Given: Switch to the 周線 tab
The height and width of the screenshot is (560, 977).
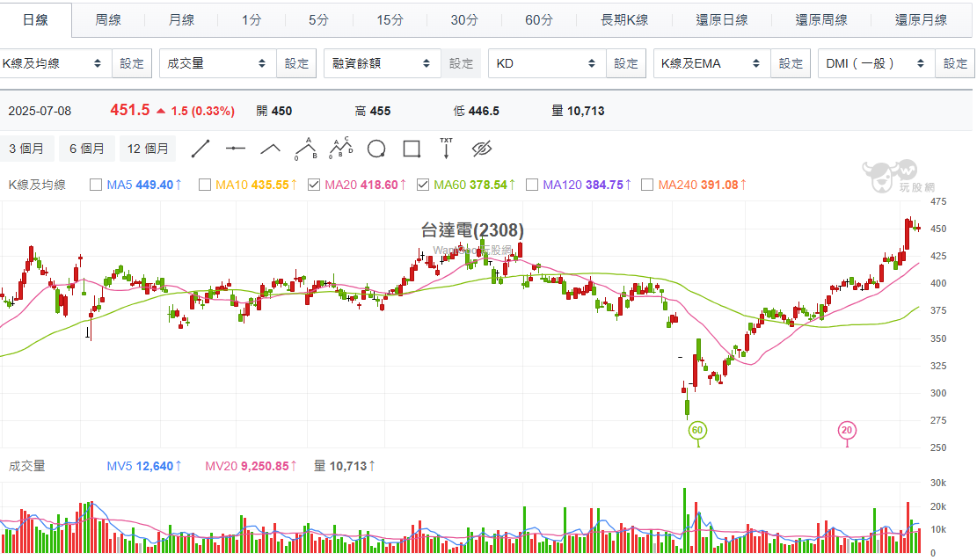Looking at the screenshot, I should (108, 19).
